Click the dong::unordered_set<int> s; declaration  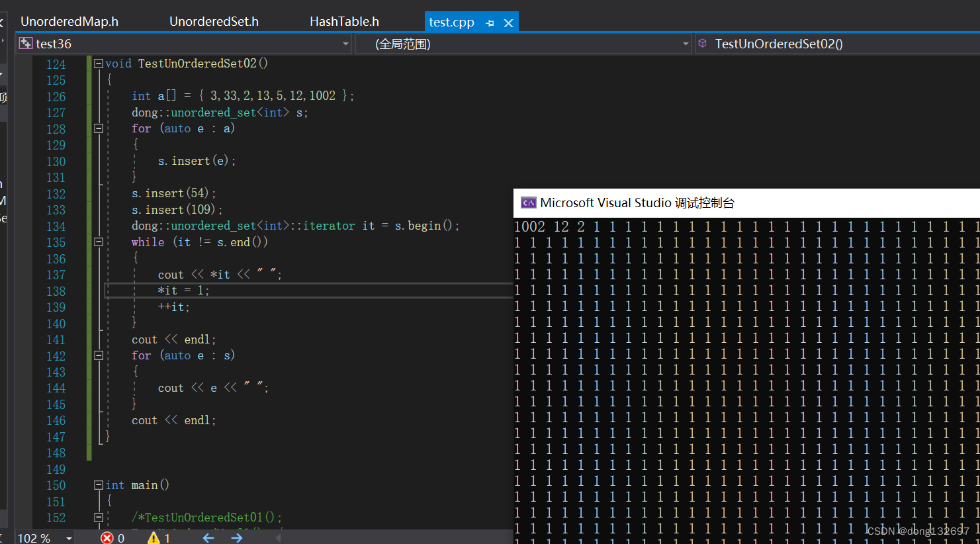(x=220, y=113)
